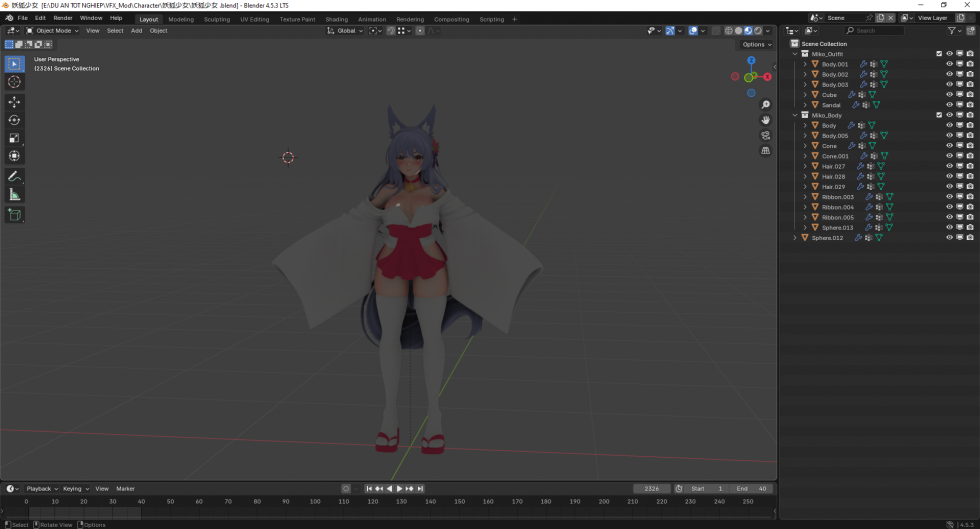Click the Z axis on navigation gizmo
This screenshot has width=980, height=529.
[x=751, y=61]
